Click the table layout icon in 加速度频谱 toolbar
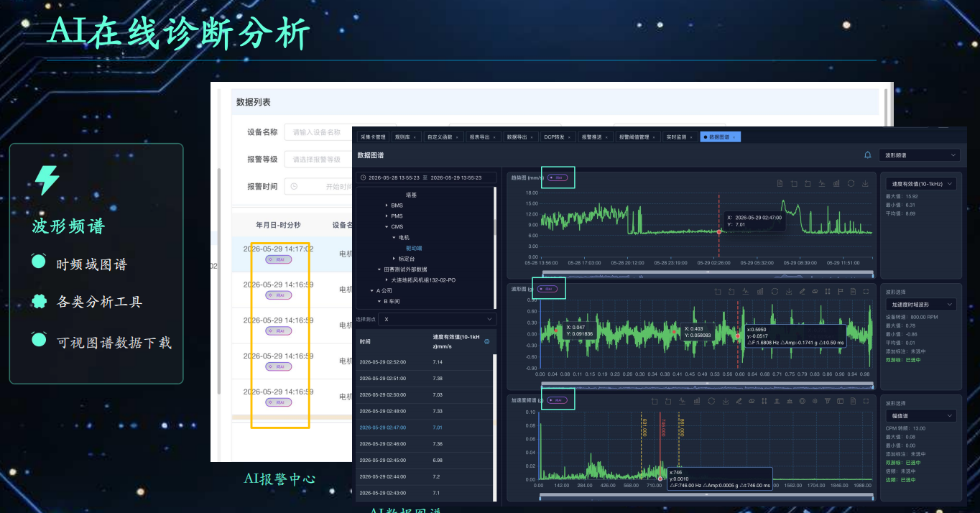 (841, 401)
